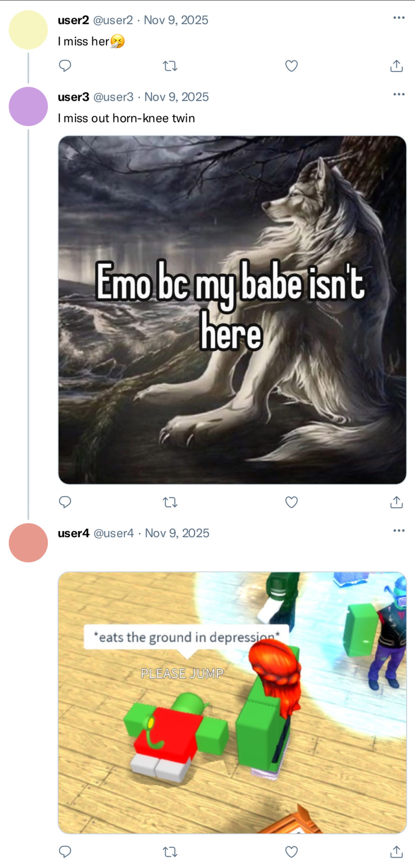Share user4's Roblox image post

pos(396,852)
